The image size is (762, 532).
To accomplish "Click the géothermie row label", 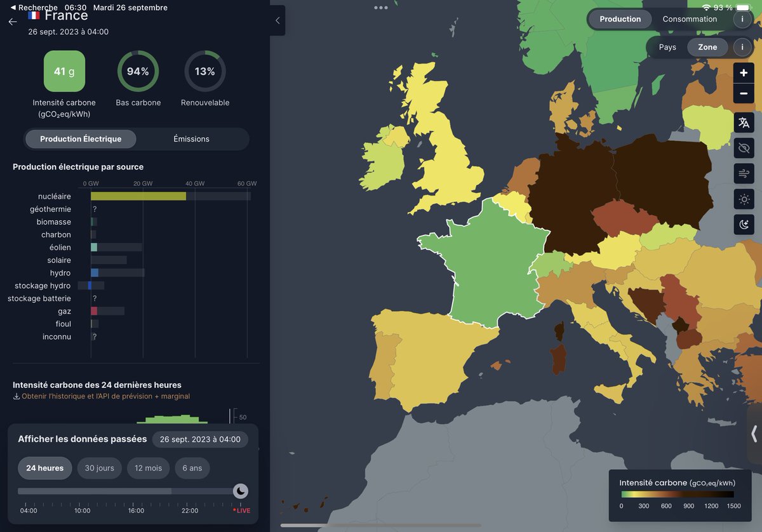I will tap(51, 209).
